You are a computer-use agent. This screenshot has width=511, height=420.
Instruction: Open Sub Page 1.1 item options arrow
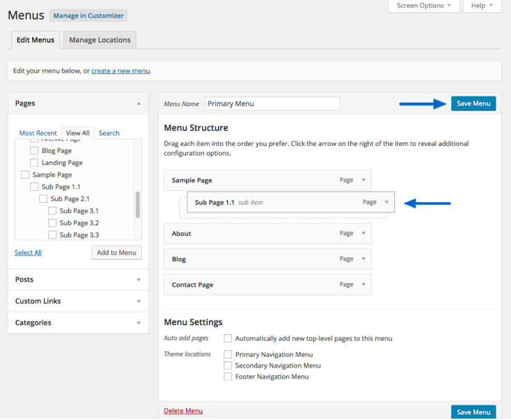click(x=387, y=203)
